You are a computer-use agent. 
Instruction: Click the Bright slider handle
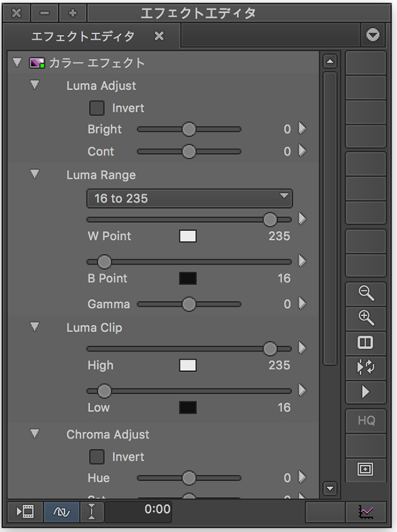(189, 130)
